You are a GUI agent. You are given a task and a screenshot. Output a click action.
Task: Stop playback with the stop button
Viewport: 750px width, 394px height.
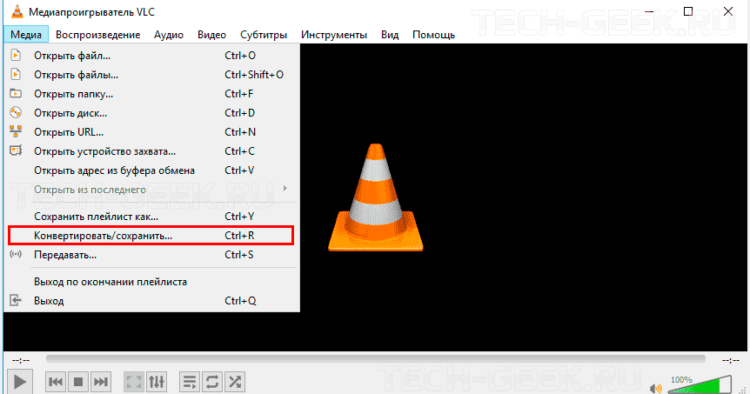click(78, 382)
